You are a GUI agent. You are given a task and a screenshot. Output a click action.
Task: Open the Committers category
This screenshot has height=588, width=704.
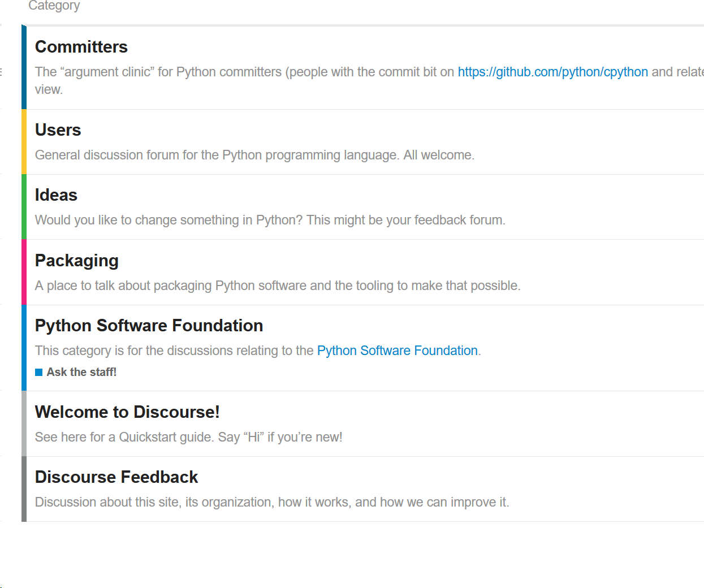[81, 47]
